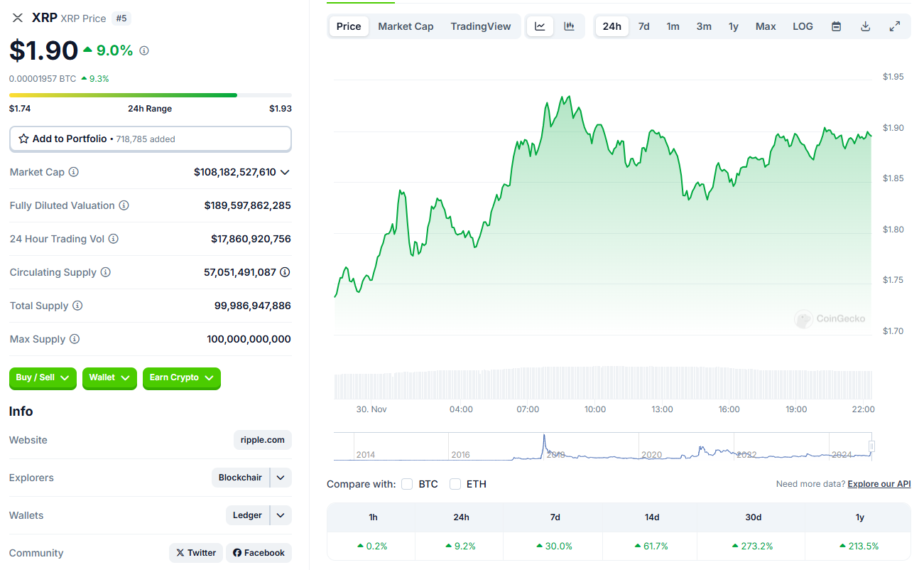The width and height of the screenshot is (924, 570).
Task: Open Twitter community link
Action: pos(196,553)
